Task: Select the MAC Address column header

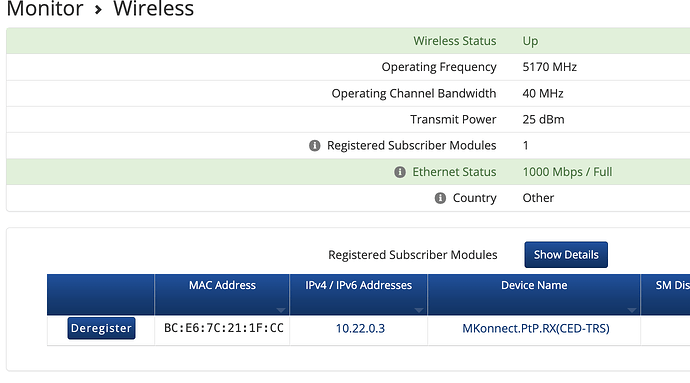Action: [222, 294]
